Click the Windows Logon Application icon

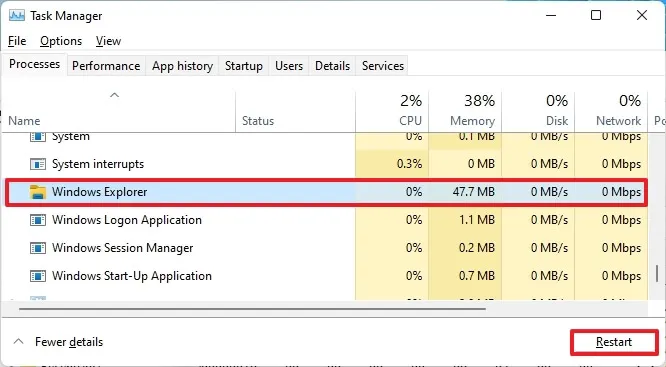click(38, 220)
